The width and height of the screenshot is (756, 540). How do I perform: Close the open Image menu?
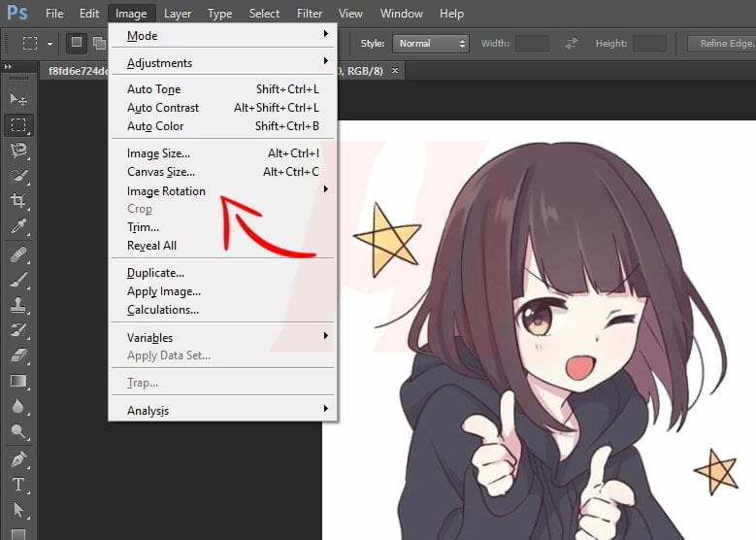[131, 14]
